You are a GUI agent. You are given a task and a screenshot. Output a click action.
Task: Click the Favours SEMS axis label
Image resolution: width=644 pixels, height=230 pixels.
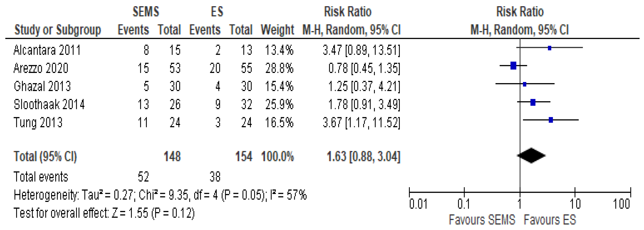click(482, 220)
